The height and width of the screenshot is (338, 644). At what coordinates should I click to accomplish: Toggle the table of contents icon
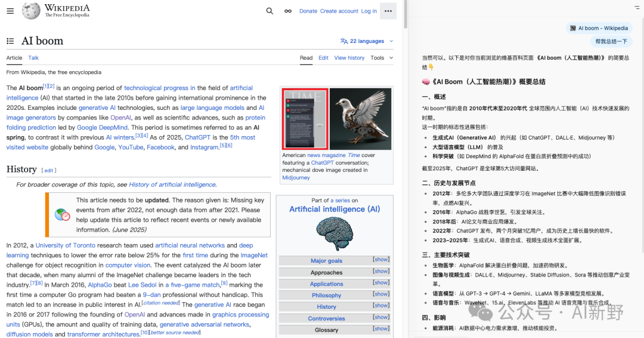coord(10,41)
